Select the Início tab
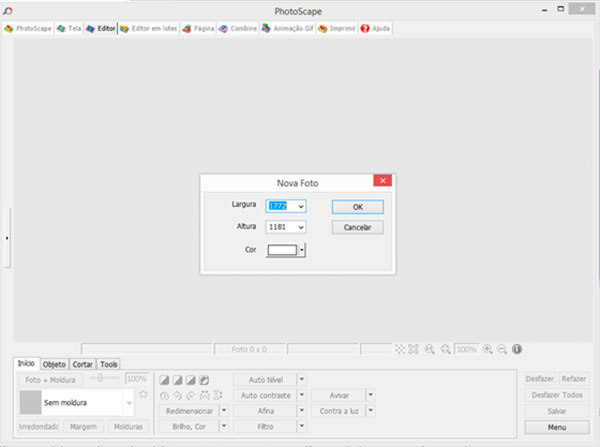The height and width of the screenshot is (447, 600). (26, 363)
